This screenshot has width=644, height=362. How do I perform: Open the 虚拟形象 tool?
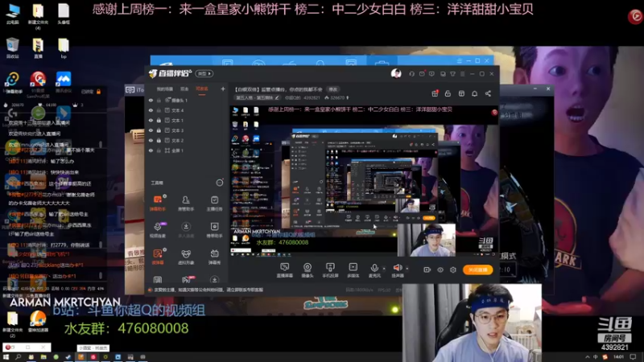click(x=186, y=257)
